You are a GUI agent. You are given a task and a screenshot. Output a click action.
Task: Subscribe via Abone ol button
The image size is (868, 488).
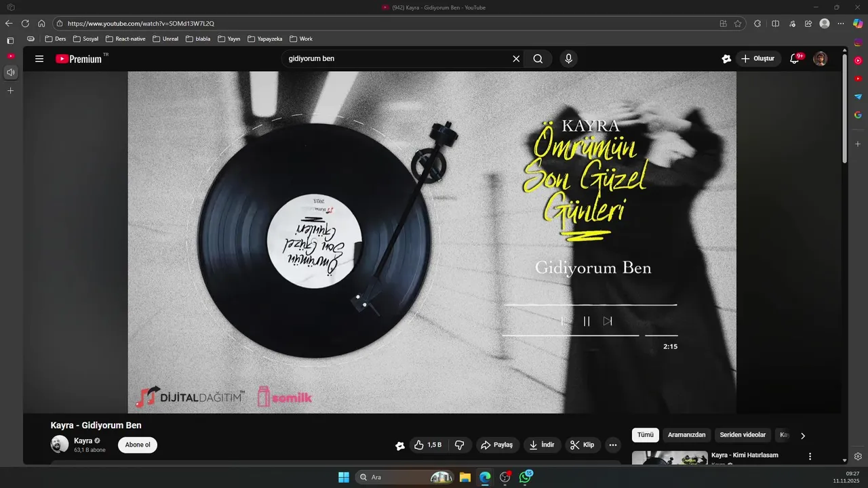[x=138, y=445]
